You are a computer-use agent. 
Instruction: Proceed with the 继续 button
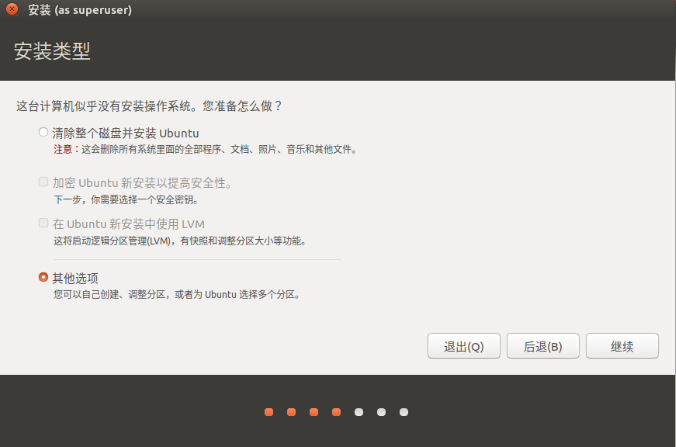pyautogui.click(x=622, y=346)
